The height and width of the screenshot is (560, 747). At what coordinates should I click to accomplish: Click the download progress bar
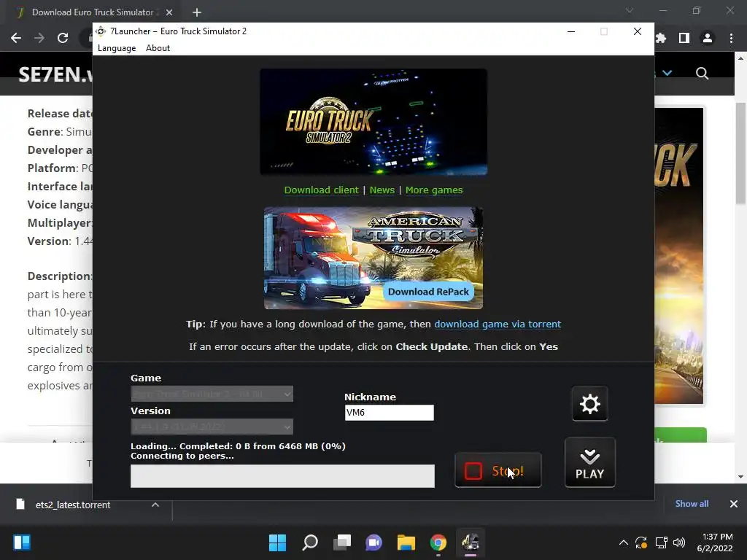(x=282, y=476)
